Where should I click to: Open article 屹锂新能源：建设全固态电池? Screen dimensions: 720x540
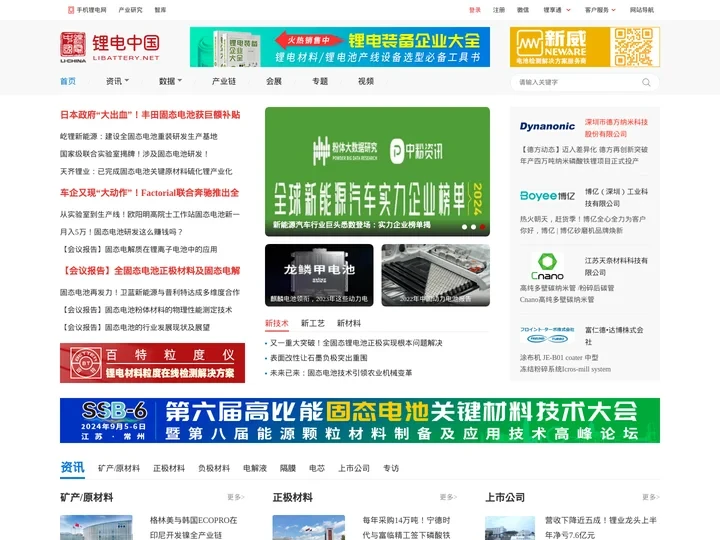click(x=139, y=136)
